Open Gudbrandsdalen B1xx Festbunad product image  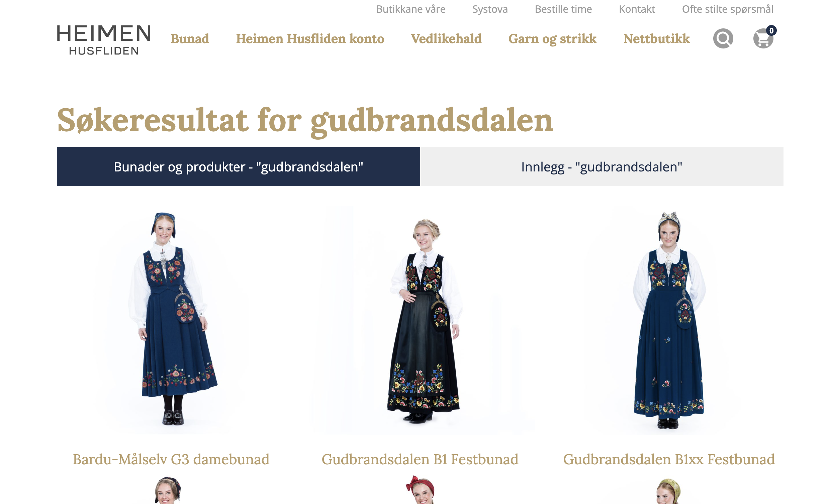[x=669, y=320]
